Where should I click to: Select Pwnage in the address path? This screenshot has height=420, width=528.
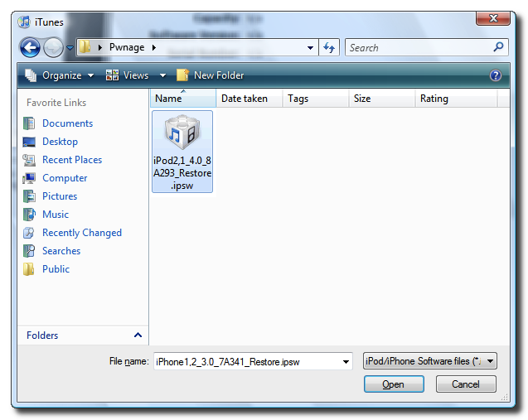(x=127, y=47)
